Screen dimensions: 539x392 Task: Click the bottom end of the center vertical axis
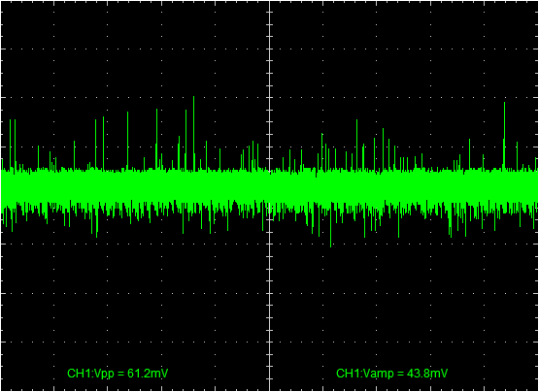click(x=270, y=389)
